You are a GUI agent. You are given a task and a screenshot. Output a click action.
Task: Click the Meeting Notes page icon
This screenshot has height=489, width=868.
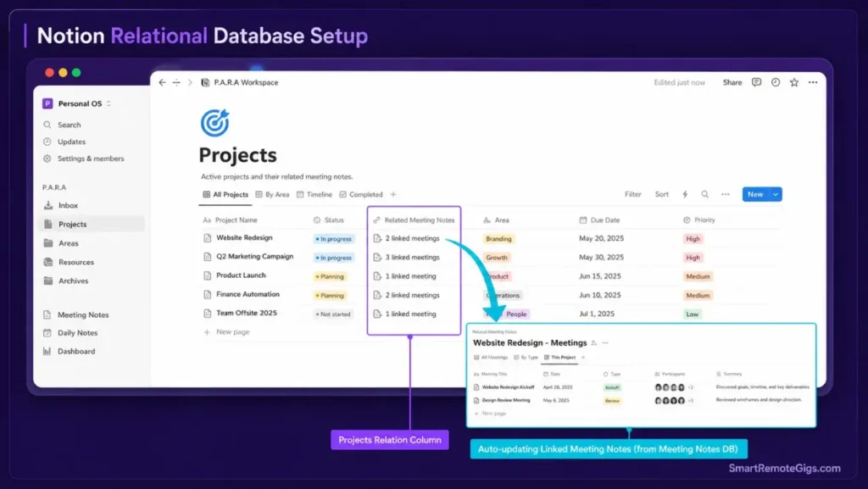(x=47, y=314)
